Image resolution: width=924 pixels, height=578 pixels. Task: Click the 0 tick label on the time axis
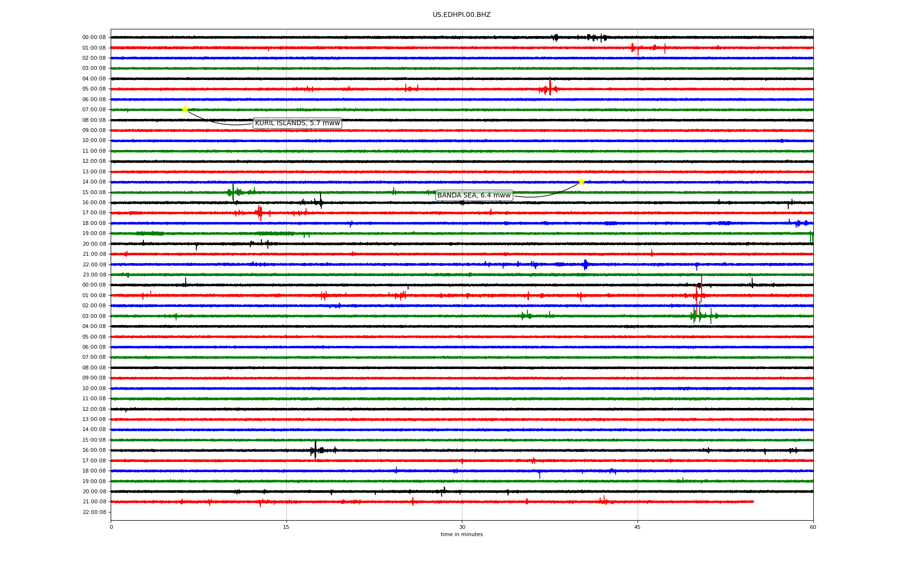(x=111, y=527)
